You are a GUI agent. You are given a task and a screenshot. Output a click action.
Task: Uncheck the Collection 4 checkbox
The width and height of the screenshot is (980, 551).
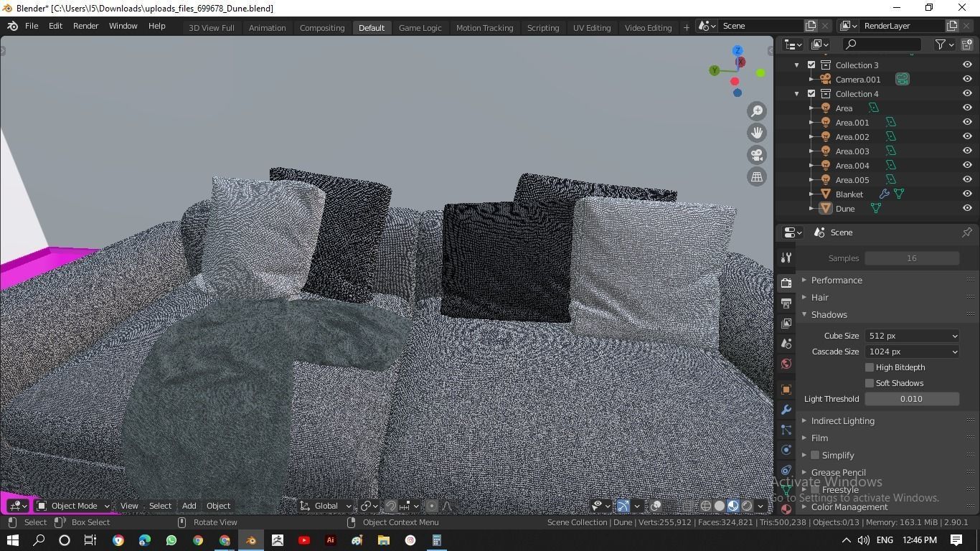811,93
